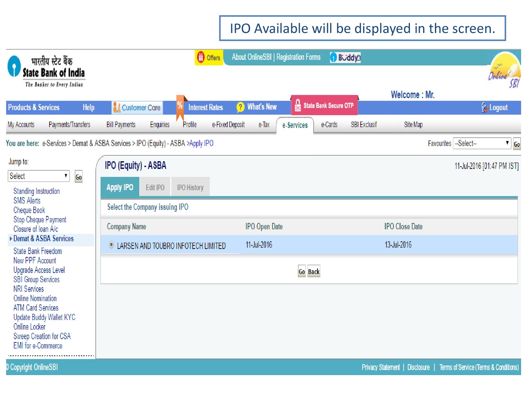
Task: Click the State Bank Secure OTP lock icon
Action: click(x=298, y=105)
